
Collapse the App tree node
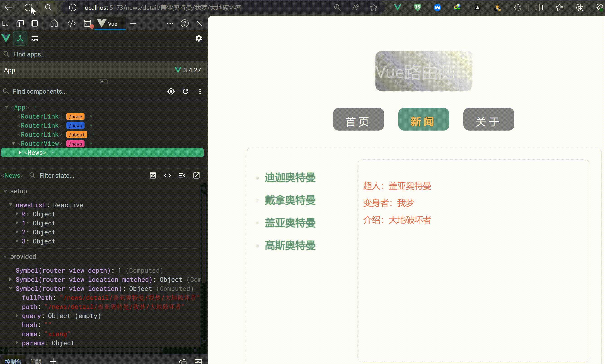(7, 107)
